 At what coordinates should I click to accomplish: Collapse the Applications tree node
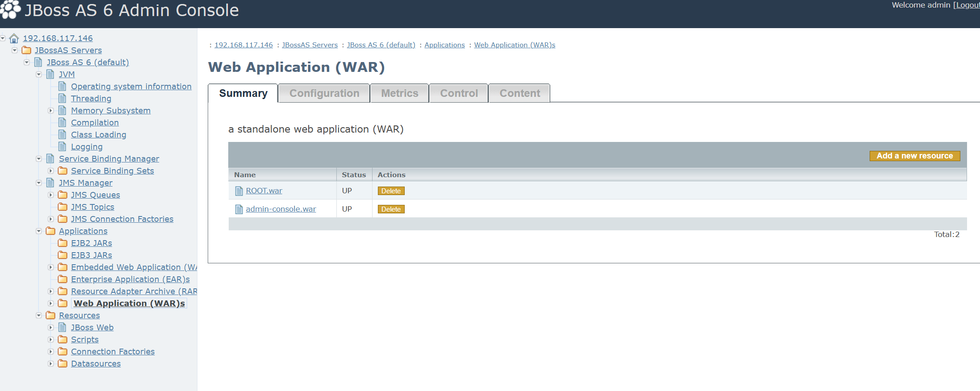point(39,231)
